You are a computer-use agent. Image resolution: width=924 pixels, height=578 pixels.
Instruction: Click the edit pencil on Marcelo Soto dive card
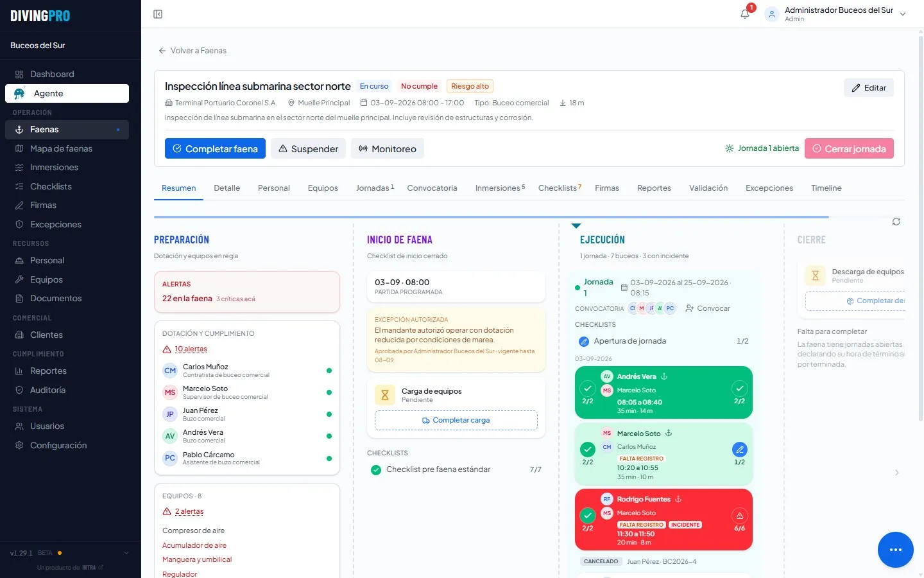(x=739, y=450)
